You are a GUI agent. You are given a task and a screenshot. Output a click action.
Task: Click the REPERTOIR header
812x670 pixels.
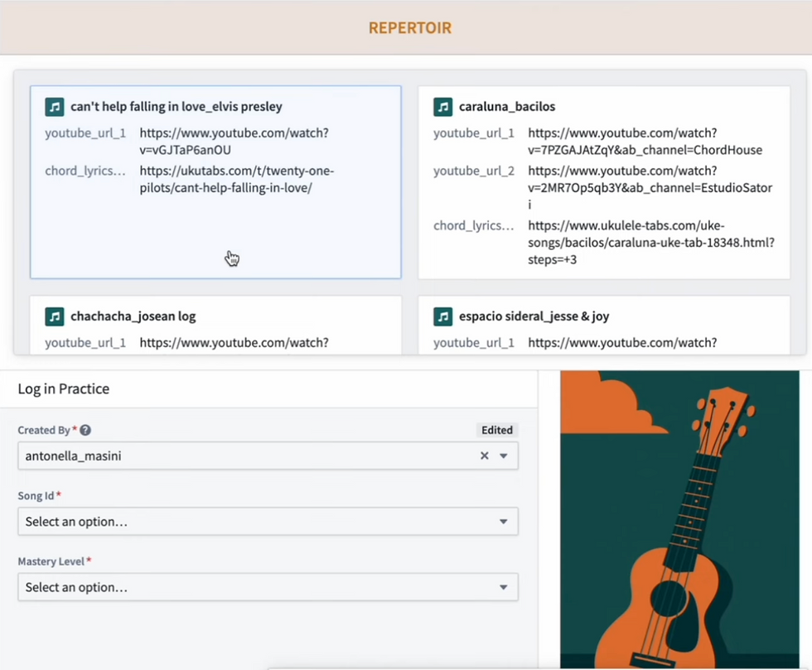(x=409, y=27)
